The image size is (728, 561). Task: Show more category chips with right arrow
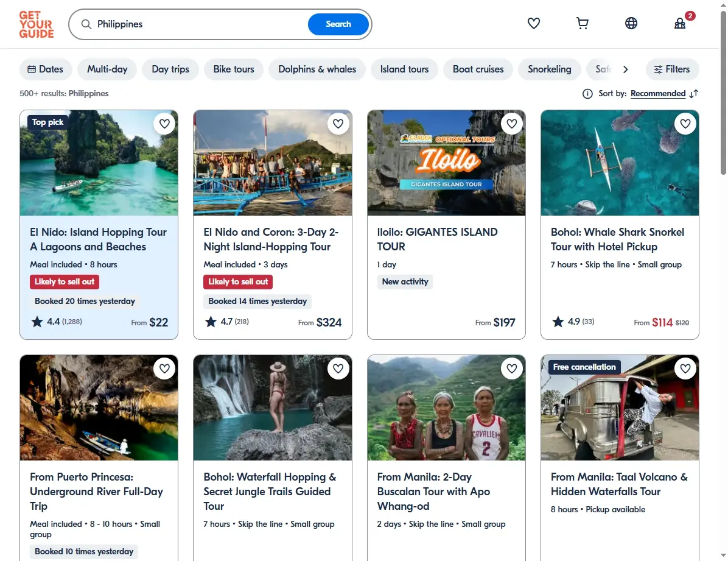coord(625,69)
